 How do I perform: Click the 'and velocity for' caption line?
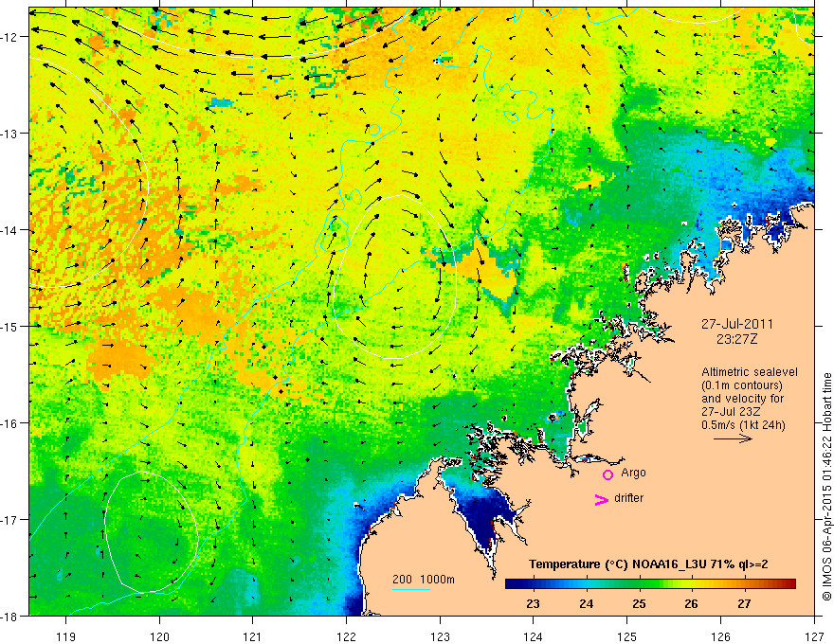pos(742,399)
